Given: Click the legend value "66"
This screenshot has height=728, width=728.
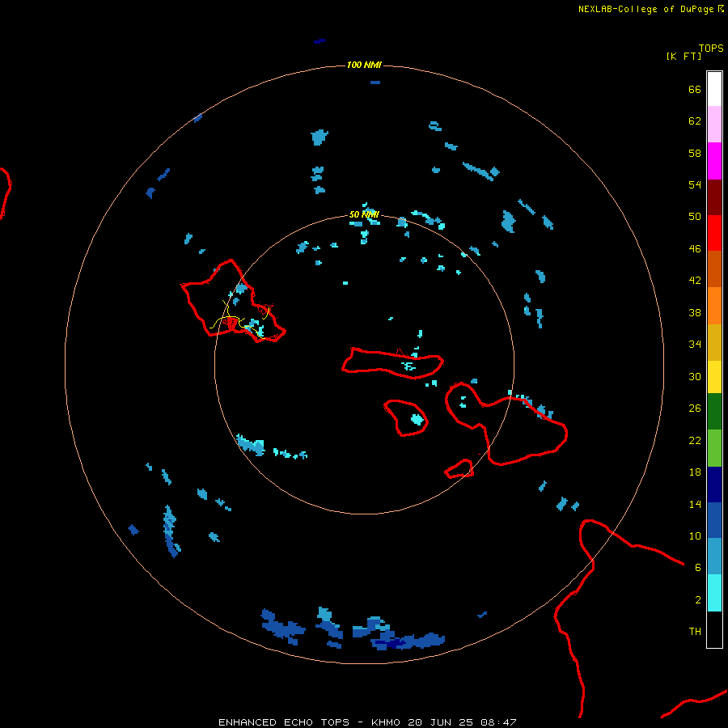Looking at the screenshot, I should pos(695,89).
